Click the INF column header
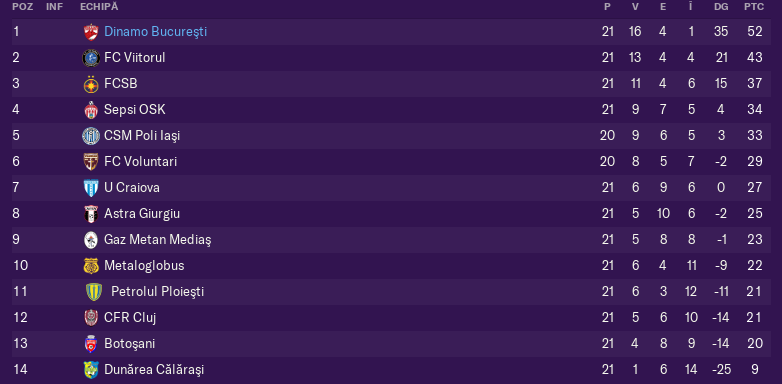Image resolution: width=782 pixels, height=384 pixels. tap(54, 7)
